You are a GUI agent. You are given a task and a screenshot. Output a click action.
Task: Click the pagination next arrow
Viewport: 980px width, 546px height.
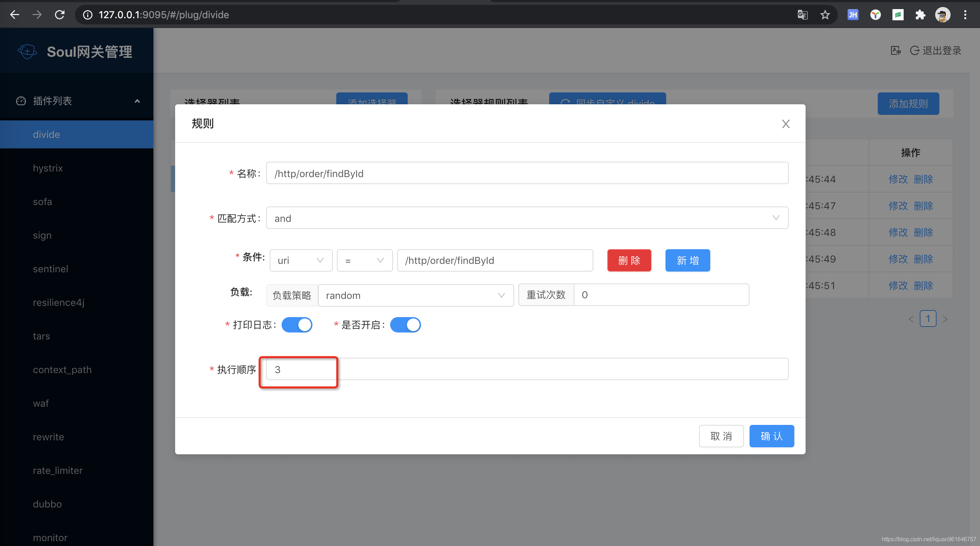[945, 319]
